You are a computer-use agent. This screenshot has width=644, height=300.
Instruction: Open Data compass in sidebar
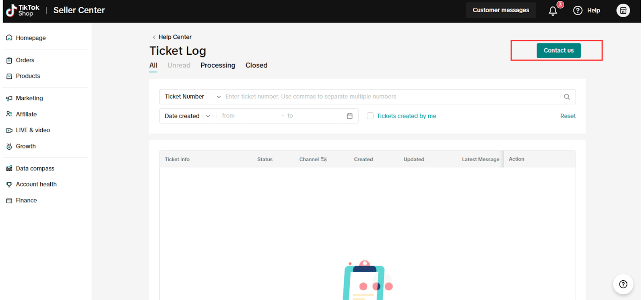click(x=35, y=168)
